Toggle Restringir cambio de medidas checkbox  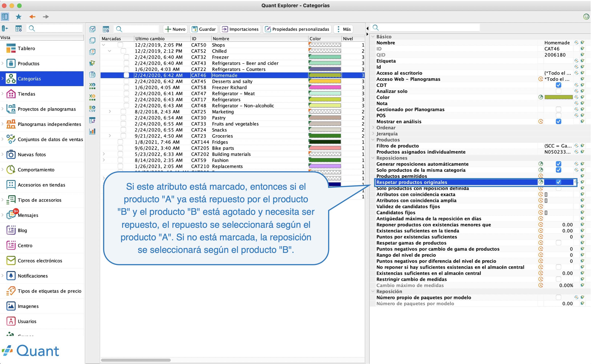(558, 279)
